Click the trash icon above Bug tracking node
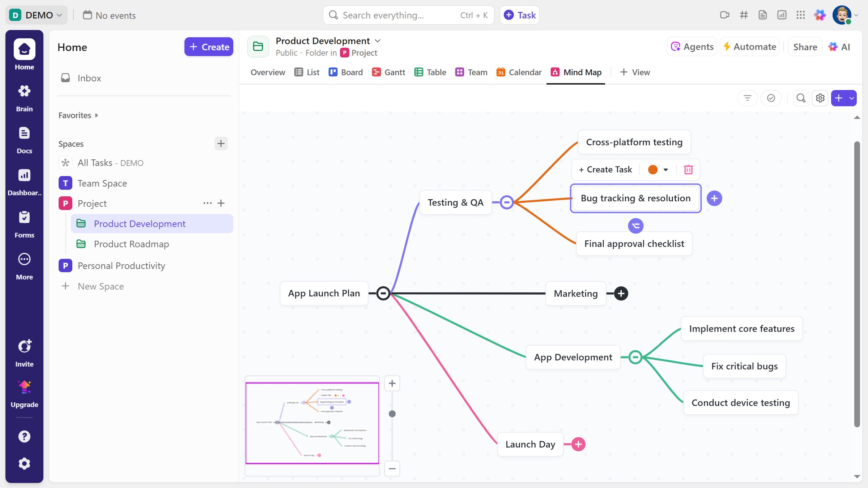The height and width of the screenshot is (488, 868). (x=688, y=170)
